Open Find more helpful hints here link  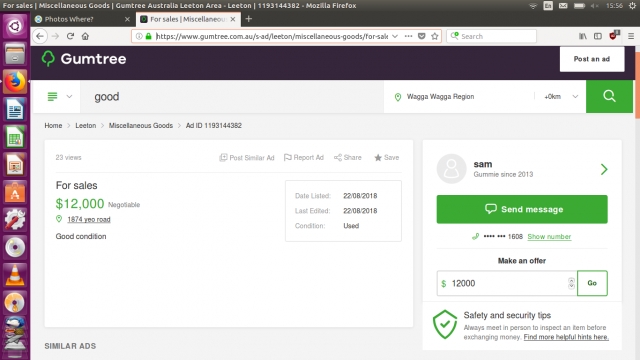pyautogui.click(x=566, y=337)
